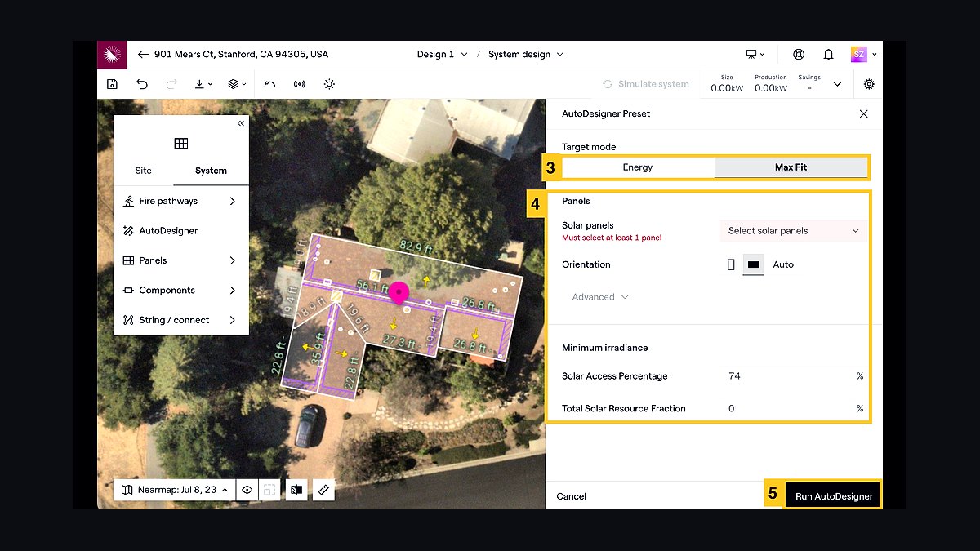Select Energy target mode
This screenshot has width=980, height=551.
pos(638,167)
